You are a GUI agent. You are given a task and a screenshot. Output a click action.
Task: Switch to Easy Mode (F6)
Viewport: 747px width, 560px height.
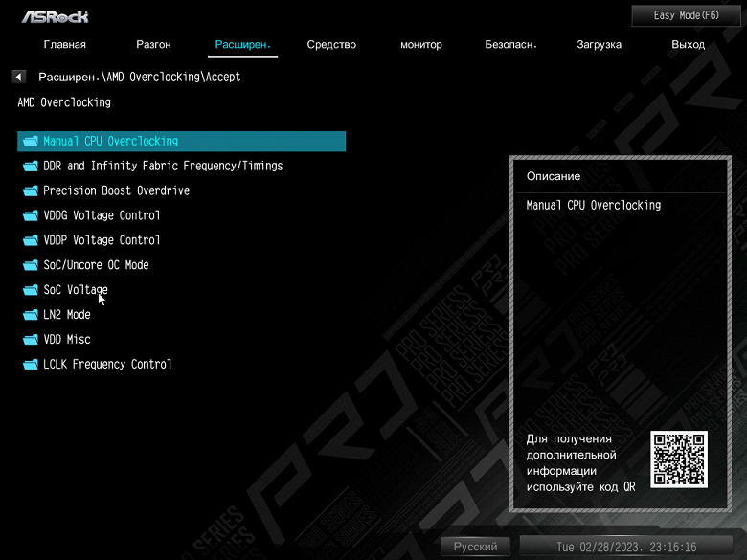(686, 15)
